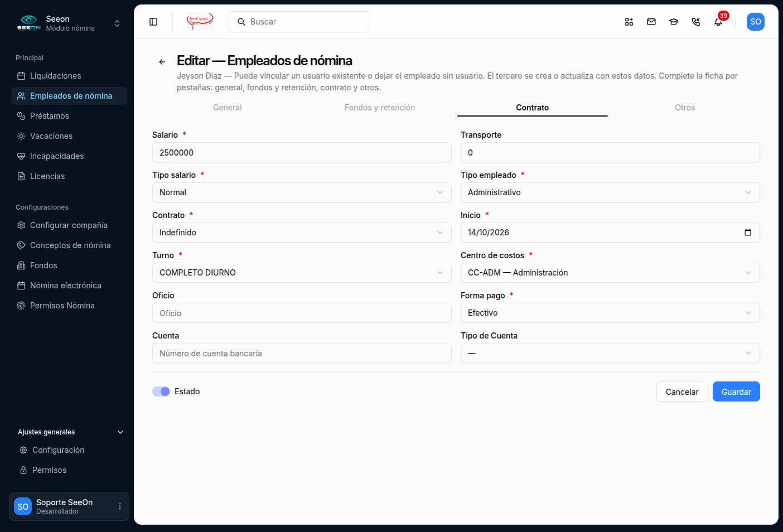783x532 pixels.
Task: Click the Buscar search field
Action: coord(299,22)
